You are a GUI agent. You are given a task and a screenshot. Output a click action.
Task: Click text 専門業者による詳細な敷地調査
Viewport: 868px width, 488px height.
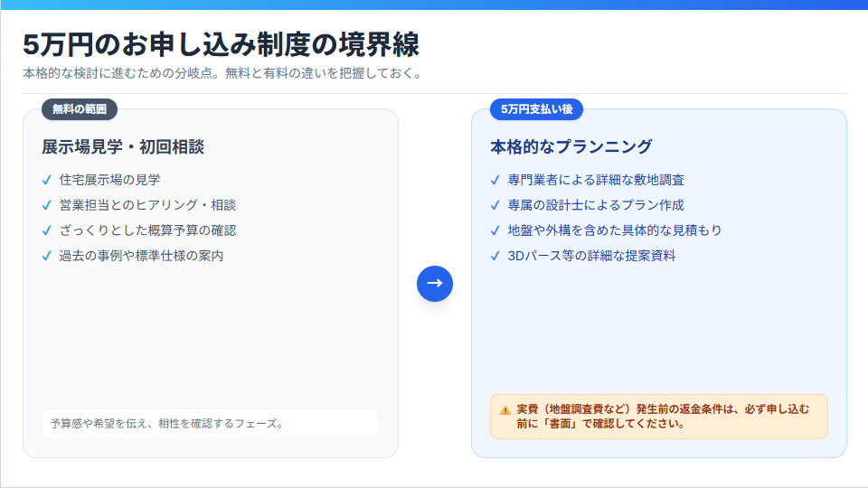tap(596, 180)
